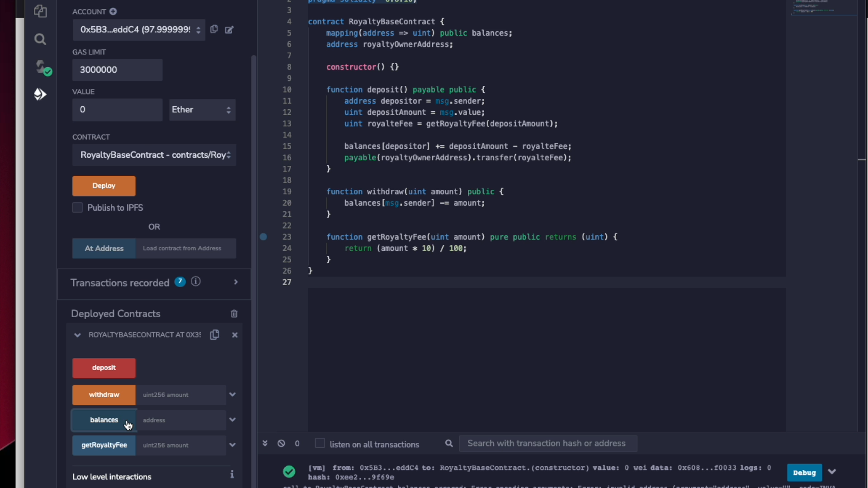Image resolution: width=868 pixels, height=488 pixels.
Task: Open the Ether unit dropdown
Action: [x=202, y=110]
